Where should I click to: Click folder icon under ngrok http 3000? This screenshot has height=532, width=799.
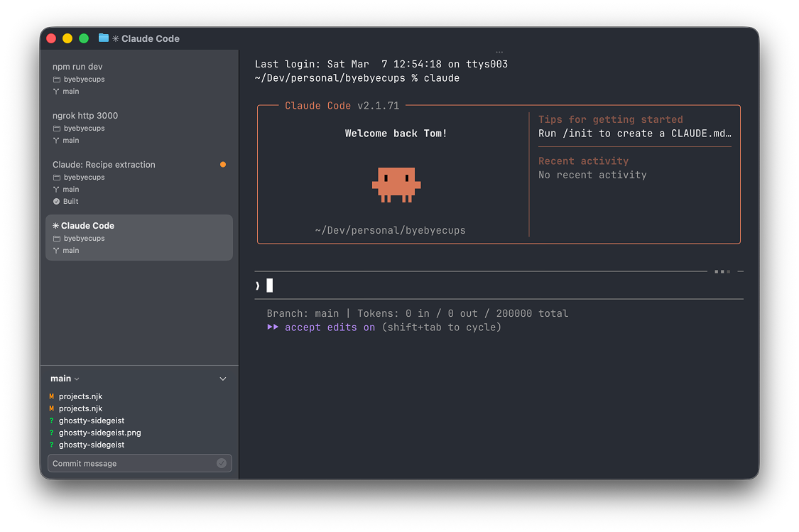pos(57,129)
